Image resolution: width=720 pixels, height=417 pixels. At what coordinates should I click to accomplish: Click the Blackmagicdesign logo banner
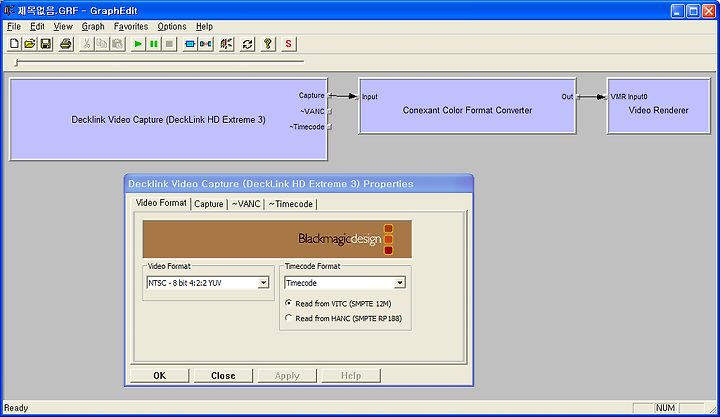[277, 239]
